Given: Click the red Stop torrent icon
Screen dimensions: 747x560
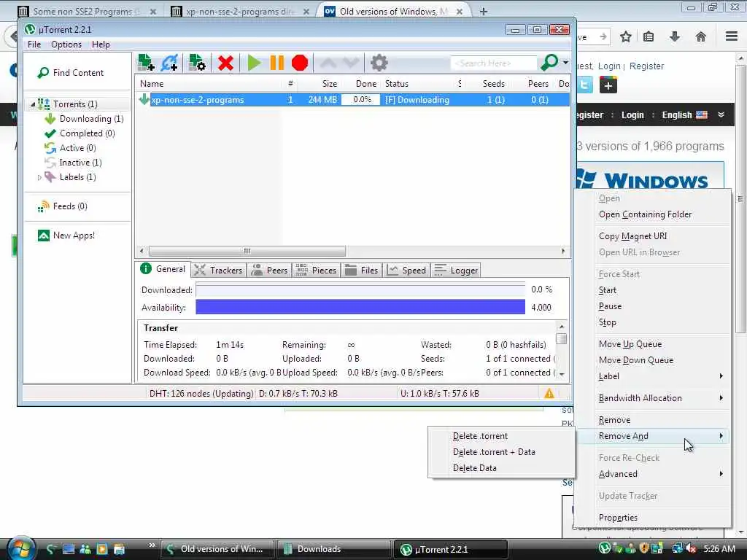Looking at the screenshot, I should (x=300, y=63).
